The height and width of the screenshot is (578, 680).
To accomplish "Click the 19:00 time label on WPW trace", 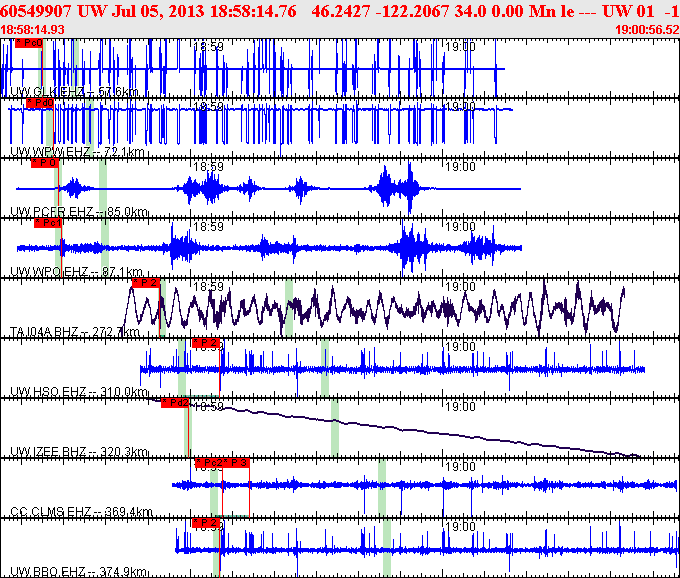I will [461, 107].
